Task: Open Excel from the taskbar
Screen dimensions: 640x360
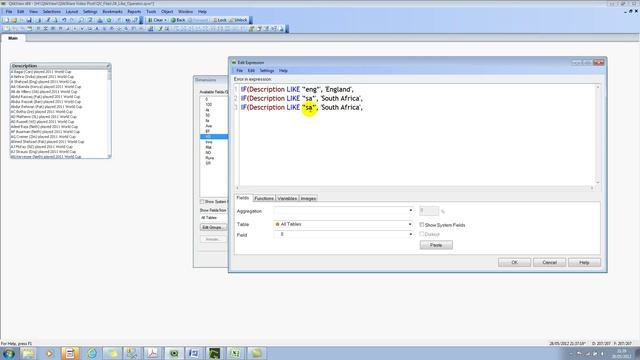Action: pyautogui.click(x=236, y=353)
